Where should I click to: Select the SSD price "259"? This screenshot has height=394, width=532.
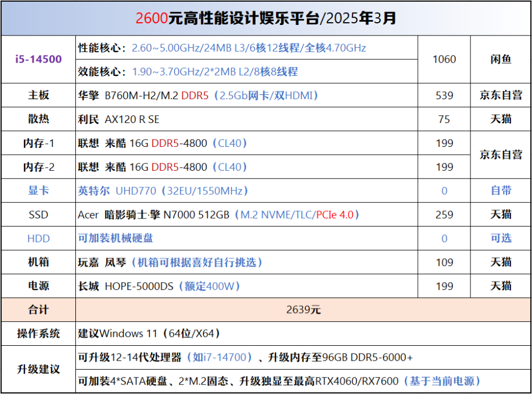click(444, 215)
